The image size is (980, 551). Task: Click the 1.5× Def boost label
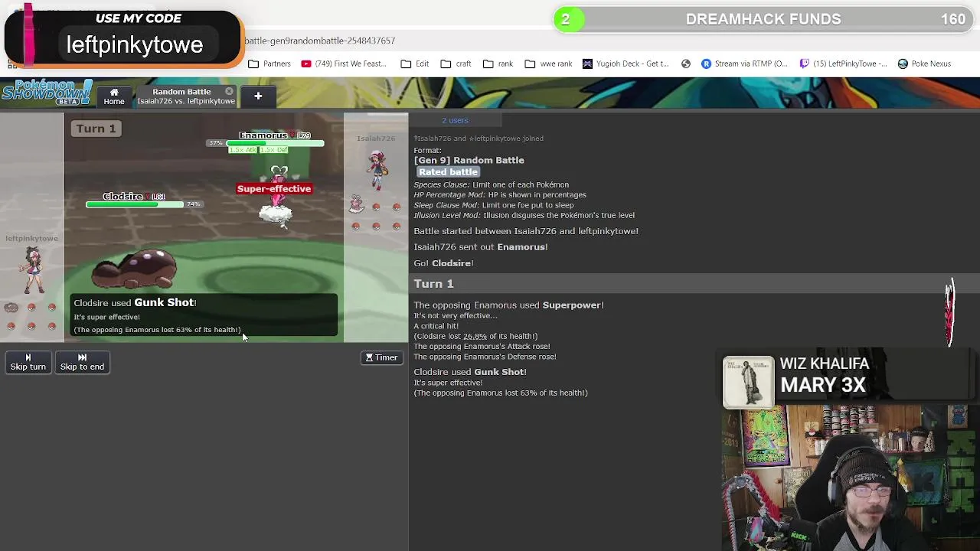coord(274,149)
